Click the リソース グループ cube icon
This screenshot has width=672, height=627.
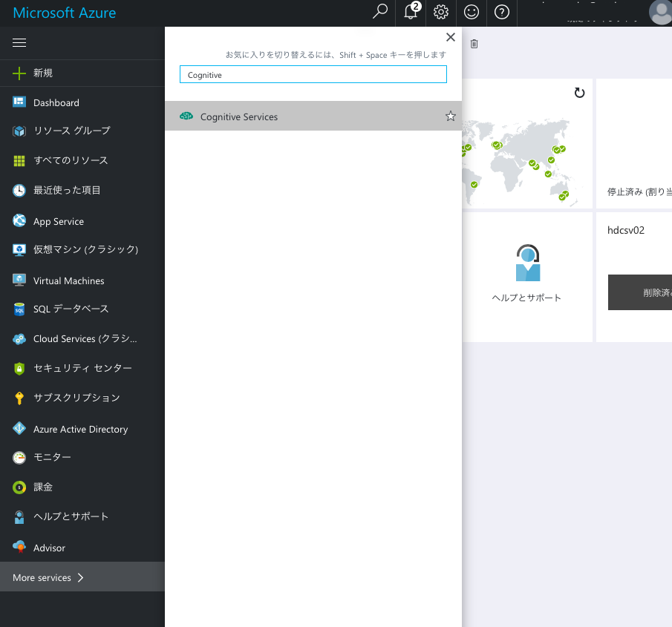click(19, 131)
